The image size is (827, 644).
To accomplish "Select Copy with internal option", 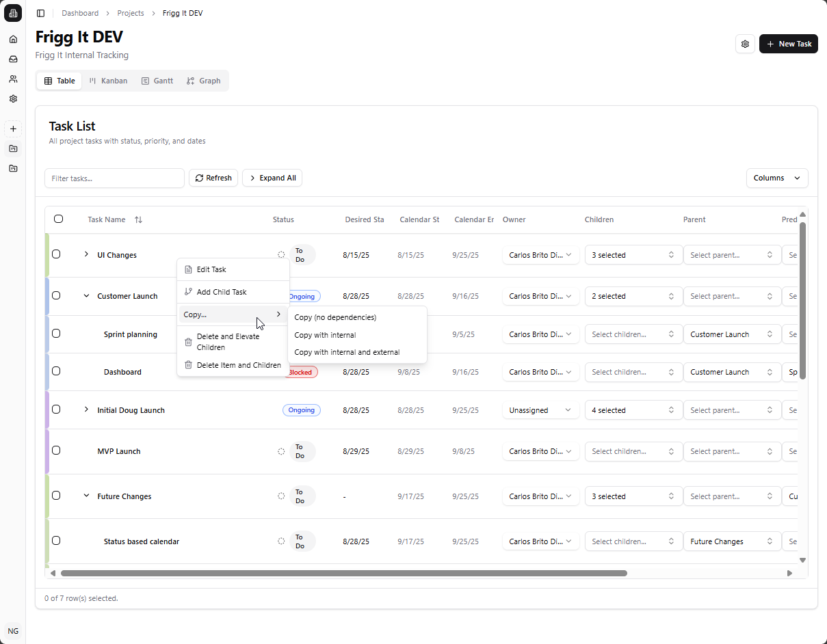I will (x=358, y=335).
